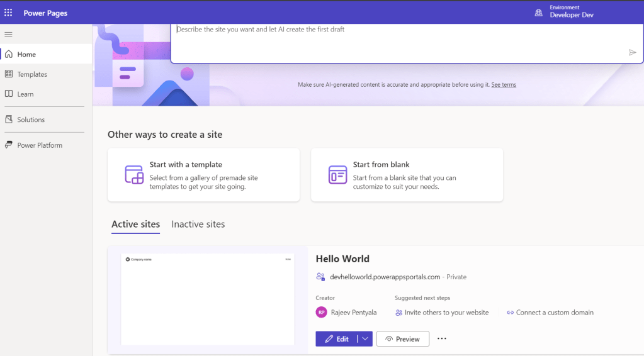Click the send arrow in AI prompt box
The image size is (644, 356).
(x=633, y=52)
